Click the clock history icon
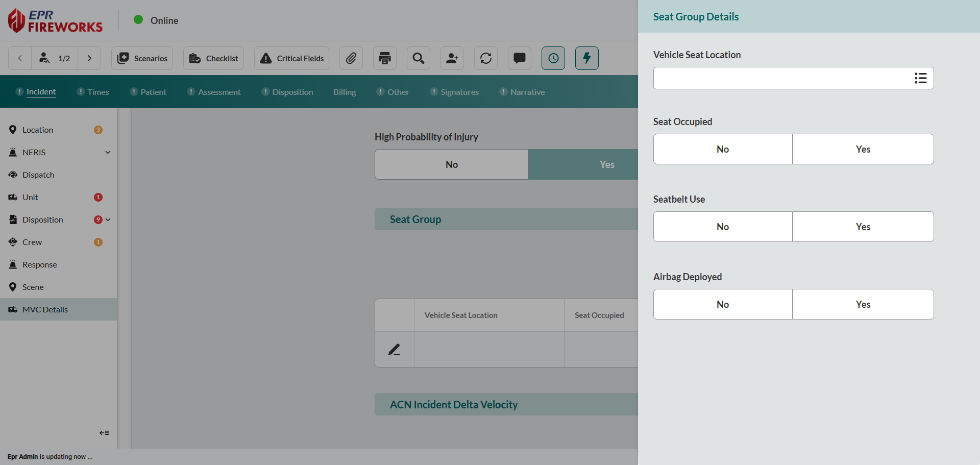 coord(553,58)
